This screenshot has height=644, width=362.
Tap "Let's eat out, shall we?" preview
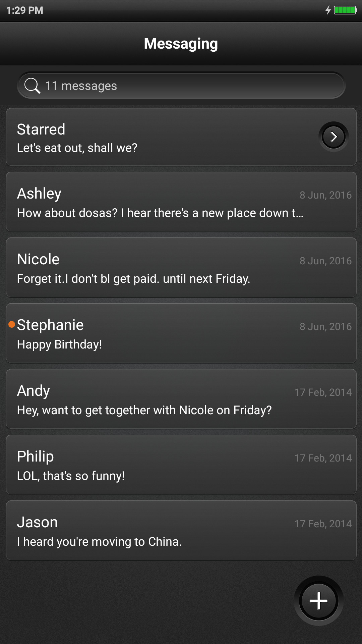(77, 148)
